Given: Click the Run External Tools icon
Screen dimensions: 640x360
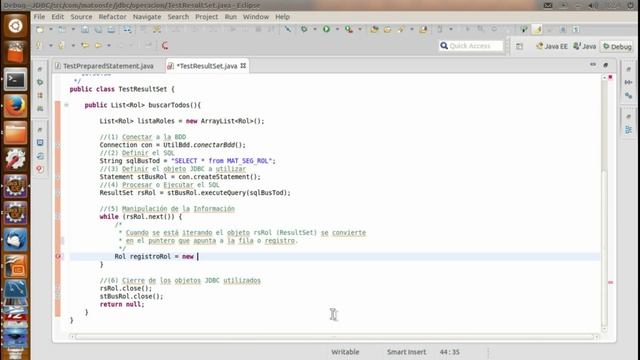Looking at the screenshot, I should click(x=349, y=29).
